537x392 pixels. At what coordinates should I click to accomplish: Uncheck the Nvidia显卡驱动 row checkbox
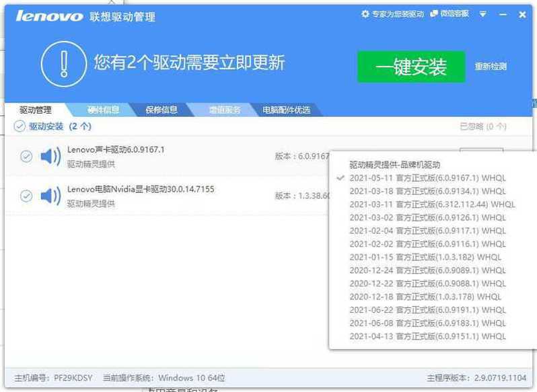click(x=26, y=196)
